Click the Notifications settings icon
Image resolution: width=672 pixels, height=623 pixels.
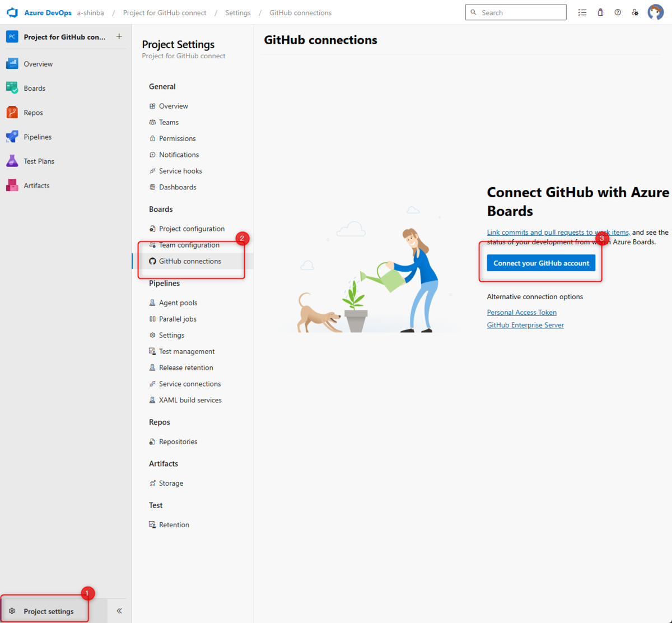coord(152,155)
